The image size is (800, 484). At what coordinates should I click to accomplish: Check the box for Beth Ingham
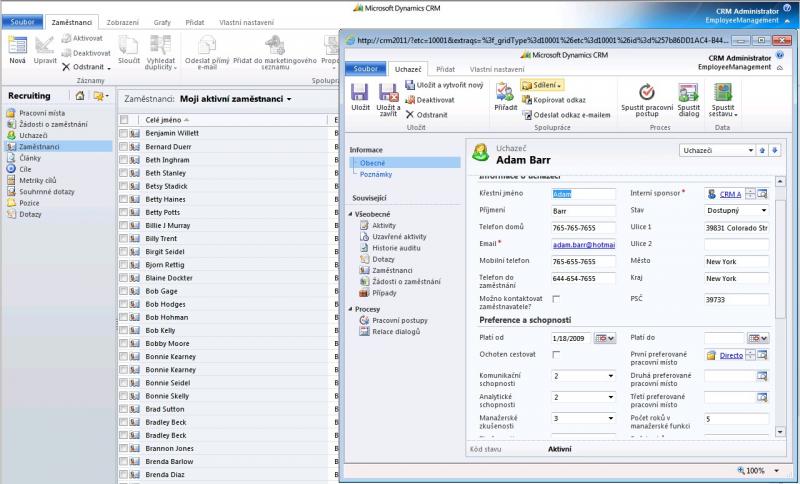pyautogui.click(x=123, y=160)
